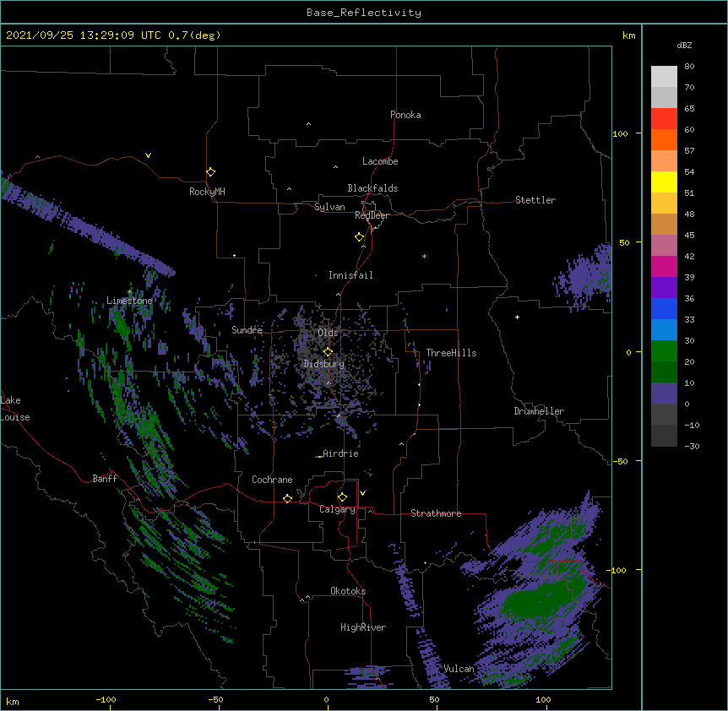Click the yellow V marker northwest of RockyMH

point(148,155)
